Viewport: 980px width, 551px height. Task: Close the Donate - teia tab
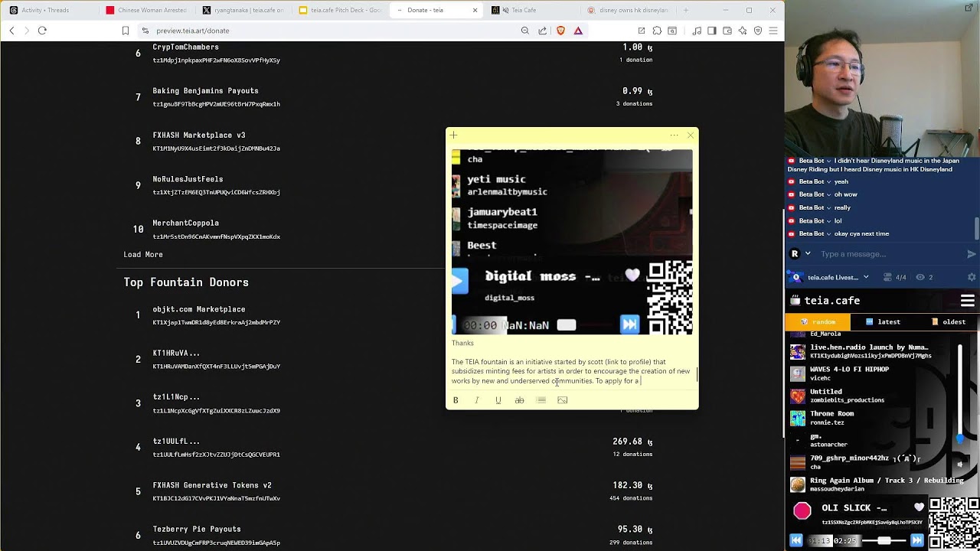coord(475,10)
